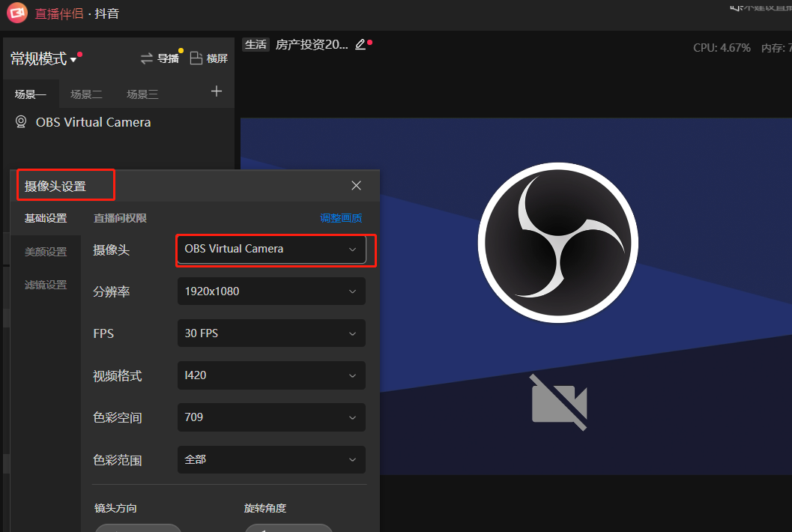Click the OBS logo in preview
792x532 pixels.
click(558, 243)
